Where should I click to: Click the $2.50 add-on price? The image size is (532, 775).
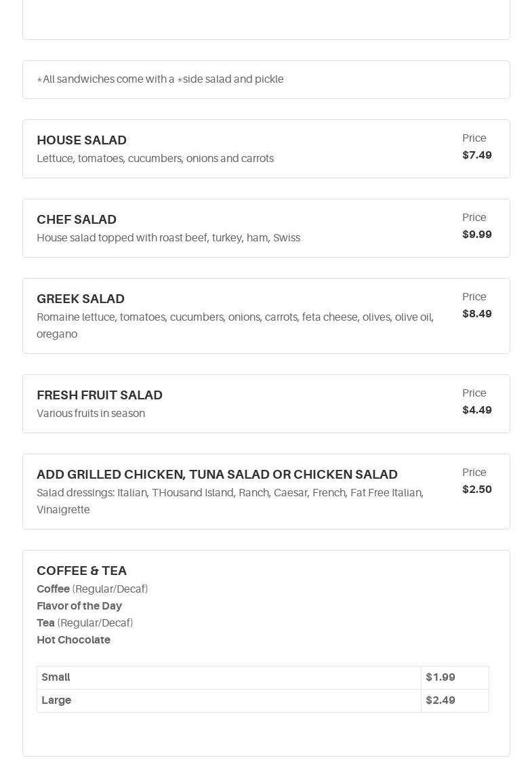[477, 490]
